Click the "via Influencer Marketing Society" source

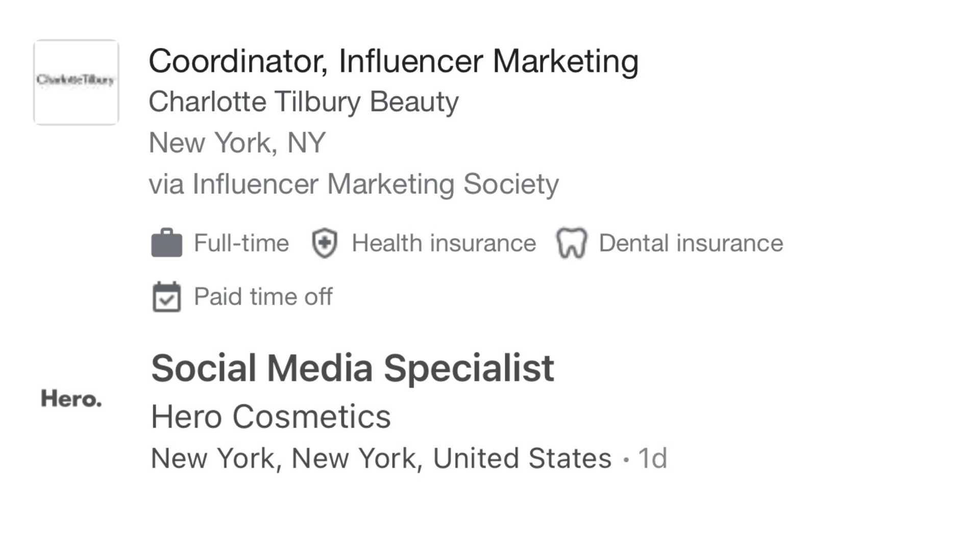pyautogui.click(x=354, y=184)
